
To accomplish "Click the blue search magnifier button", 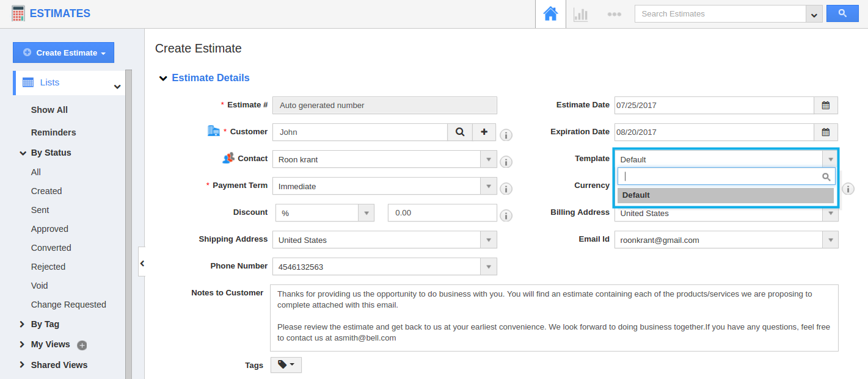I will pyautogui.click(x=842, y=13).
